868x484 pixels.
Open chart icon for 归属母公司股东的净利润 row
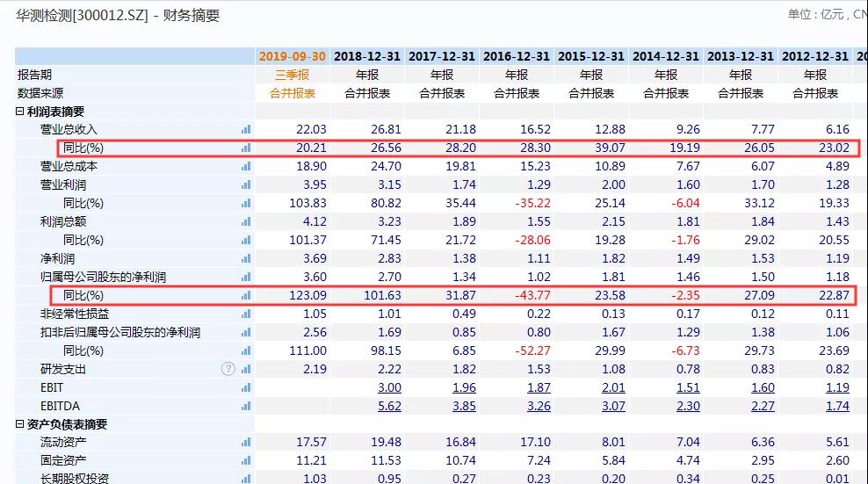click(246, 277)
